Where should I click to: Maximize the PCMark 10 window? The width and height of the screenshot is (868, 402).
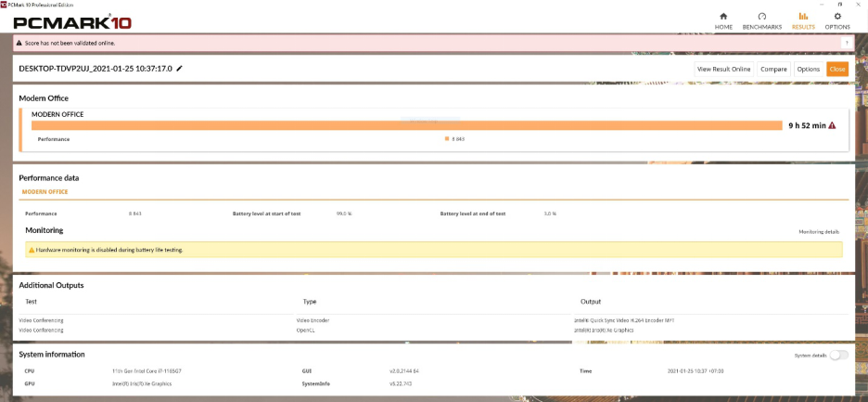(840, 4)
